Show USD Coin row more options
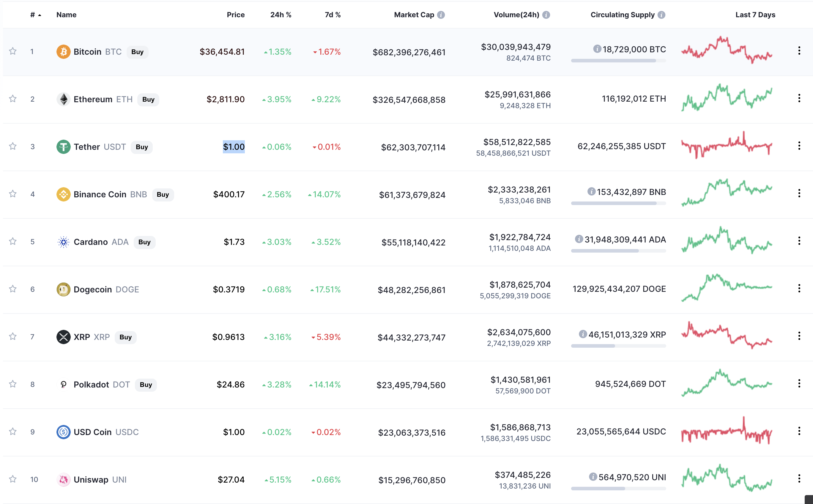 [799, 431]
